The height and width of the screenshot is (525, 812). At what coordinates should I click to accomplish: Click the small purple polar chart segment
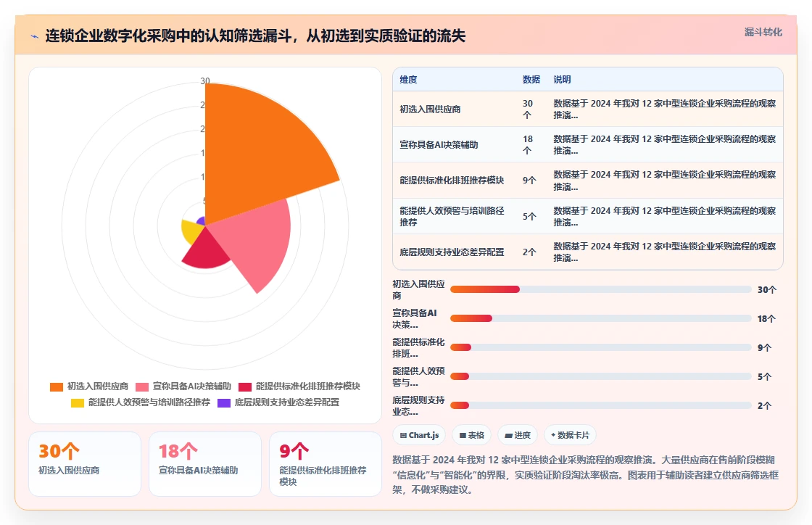point(202,221)
